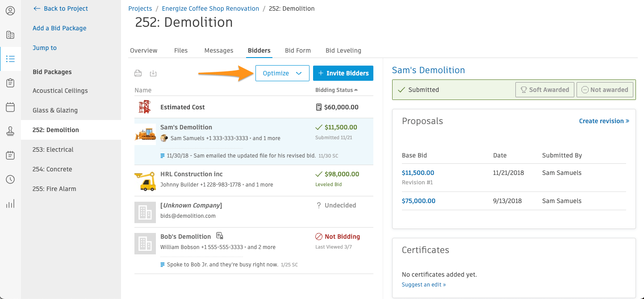This screenshot has width=644, height=299.
Task: Download the bidders list
Action: click(x=153, y=74)
